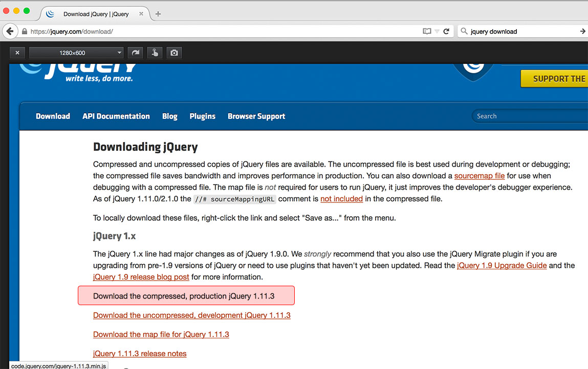The height and width of the screenshot is (369, 588).
Task: Go to the Plugins navigation item
Action: click(x=202, y=116)
